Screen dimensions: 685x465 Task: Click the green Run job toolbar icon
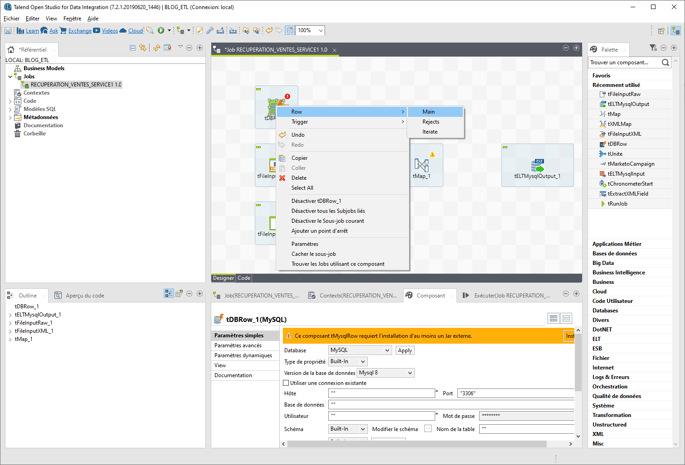coord(161,30)
